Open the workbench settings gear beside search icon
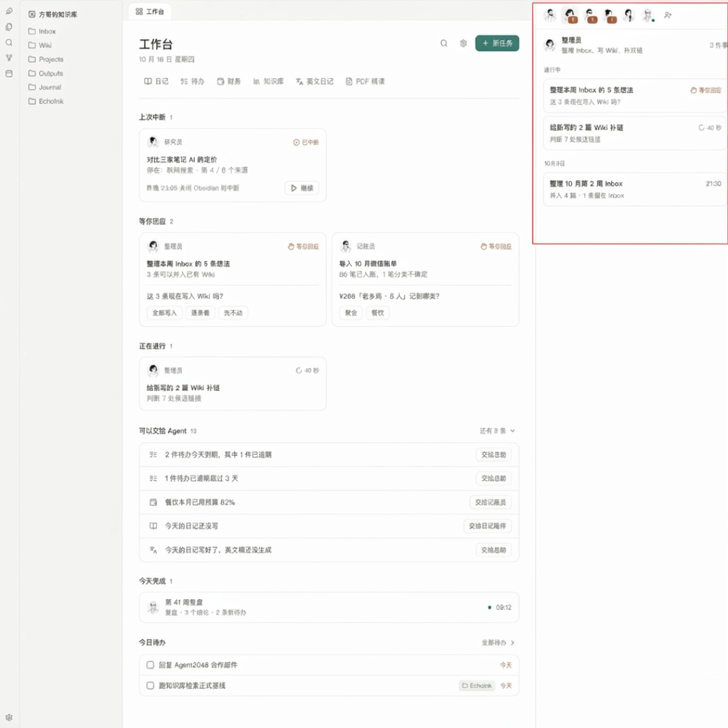The height and width of the screenshot is (728, 728). tap(463, 43)
